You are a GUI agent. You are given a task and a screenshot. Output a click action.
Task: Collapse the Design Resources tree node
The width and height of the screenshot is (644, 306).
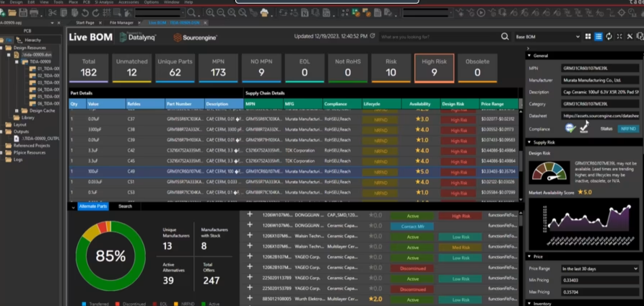click(x=2, y=48)
